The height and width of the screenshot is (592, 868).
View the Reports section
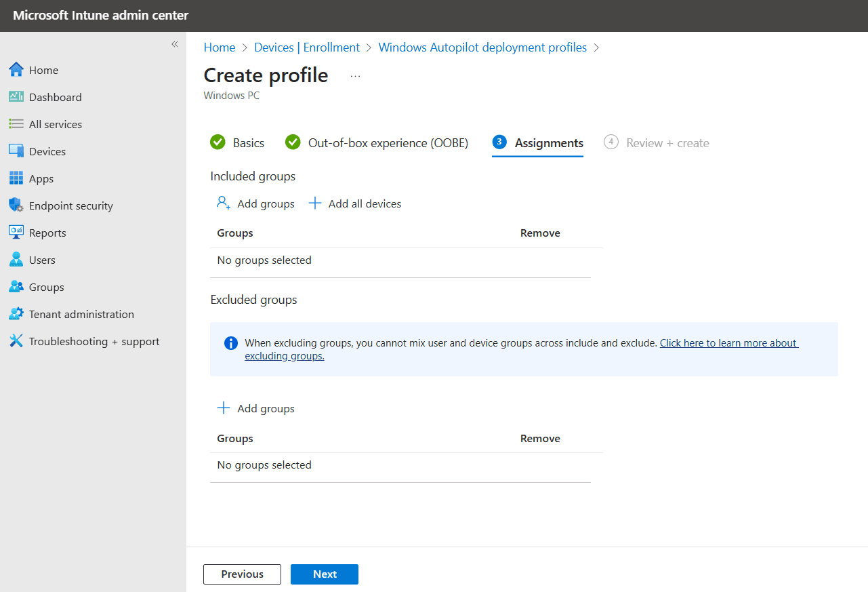tap(48, 232)
